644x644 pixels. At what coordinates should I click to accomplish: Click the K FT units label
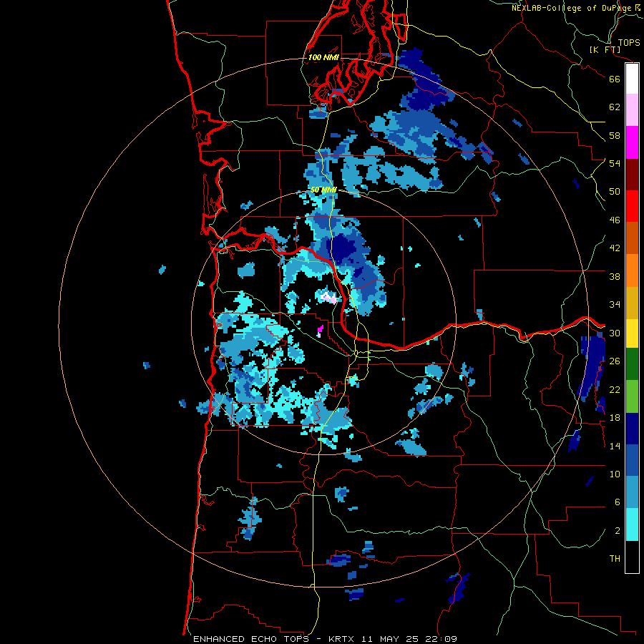click(x=605, y=50)
